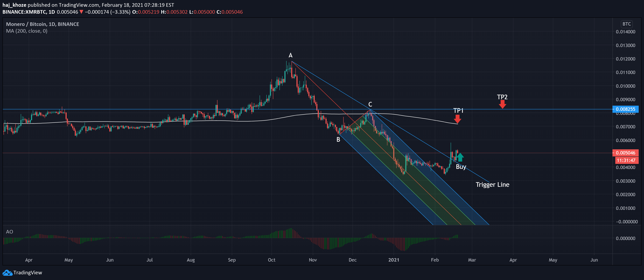Viewport: 644px width, 280px height.
Task: Select point label A at the peak
Action: point(290,55)
